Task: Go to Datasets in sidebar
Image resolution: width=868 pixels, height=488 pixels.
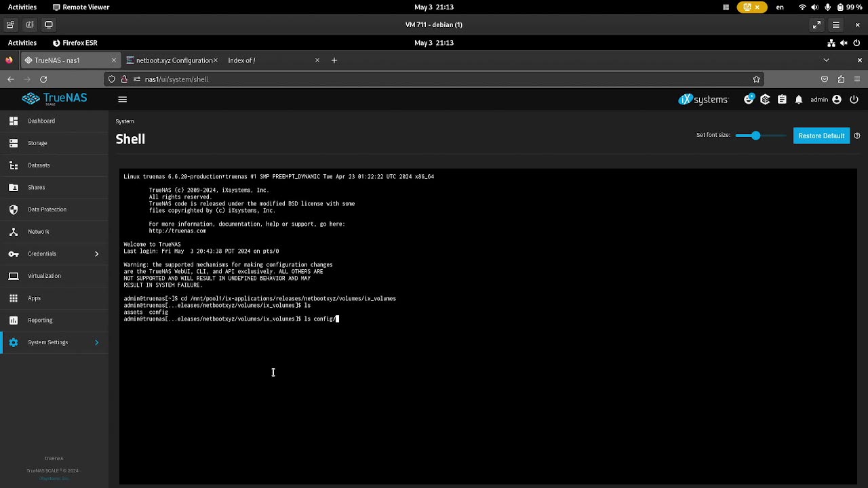Action: coord(54,165)
